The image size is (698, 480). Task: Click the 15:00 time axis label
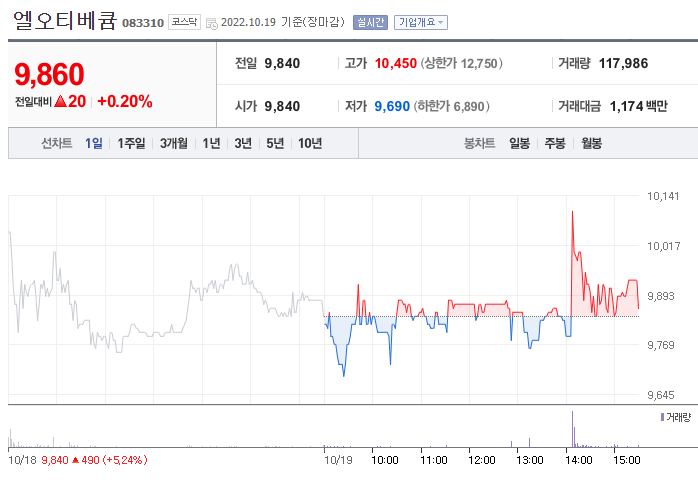[x=627, y=460]
